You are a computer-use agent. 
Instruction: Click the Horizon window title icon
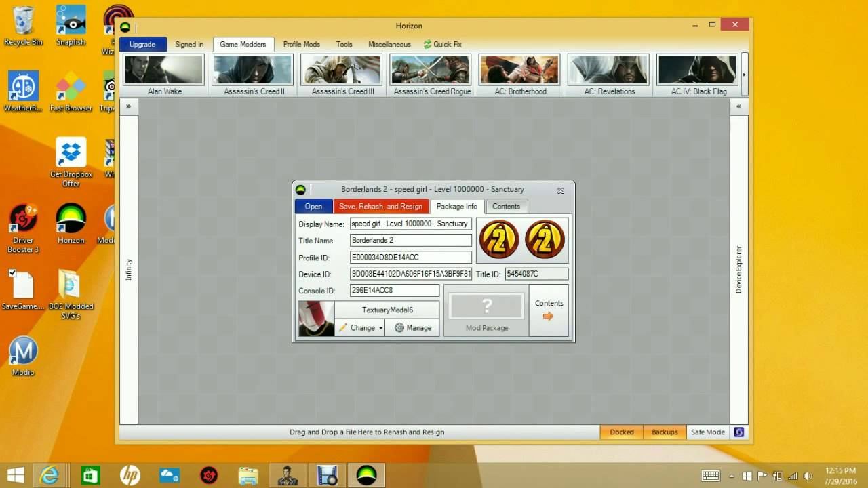tap(125, 26)
